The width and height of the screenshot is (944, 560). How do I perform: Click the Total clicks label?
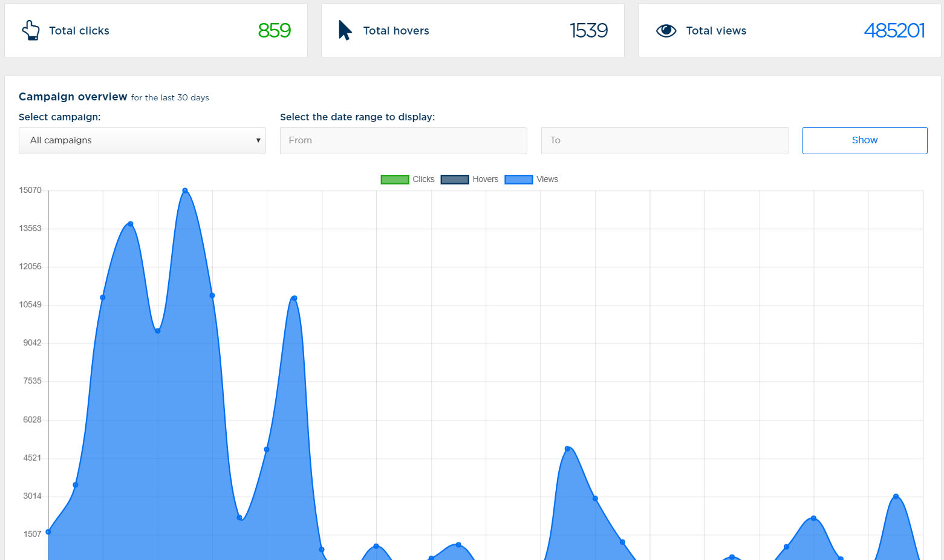coord(79,31)
